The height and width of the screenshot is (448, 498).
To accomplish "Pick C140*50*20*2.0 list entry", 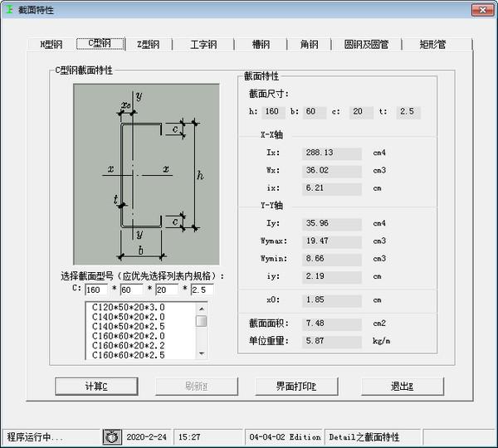I will click(128, 316).
